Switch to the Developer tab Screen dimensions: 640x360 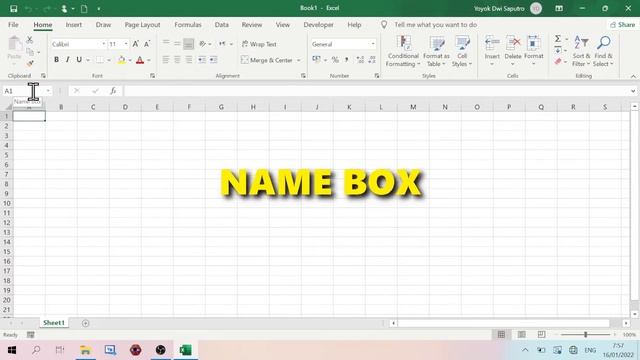(318, 24)
